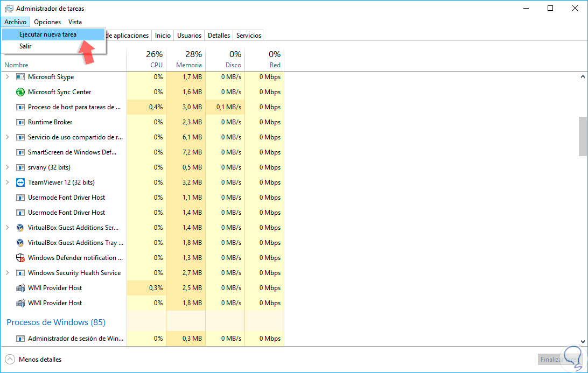Choose Ejecutar nueva tarea from menu
This screenshot has height=373, width=588.
click(x=53, y=34)
